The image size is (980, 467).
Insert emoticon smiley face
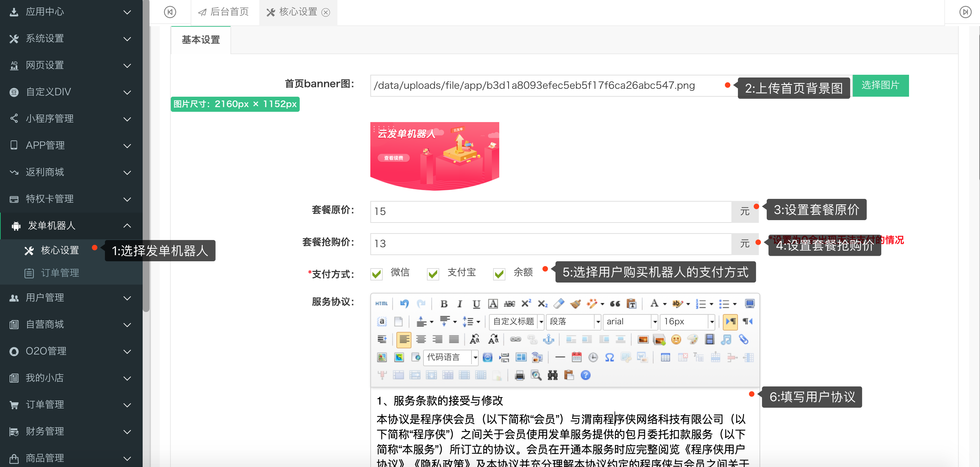click(x=676, y=339)
